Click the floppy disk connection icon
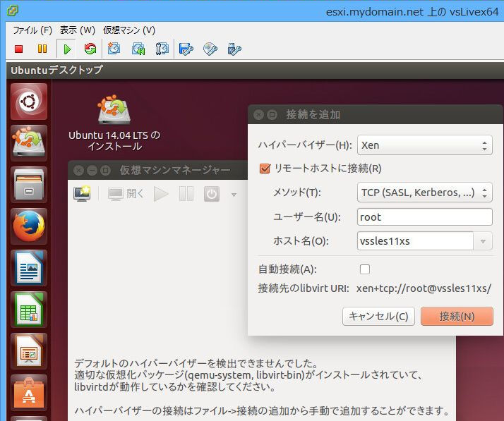504x421 pixels. point(186,49)
